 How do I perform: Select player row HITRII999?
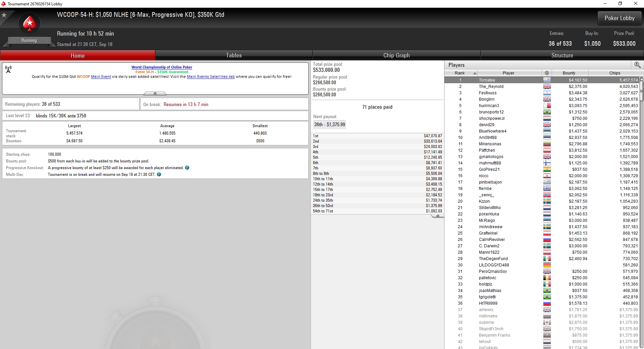pyautogui.click(x=542, y=303)
